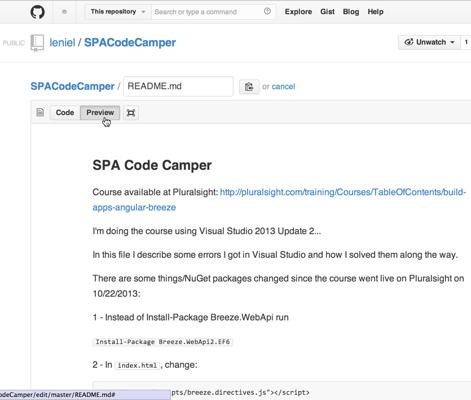Viewport: 471px width, 400px height.
Task: Click the repository book icon
Action: [37, 43]
